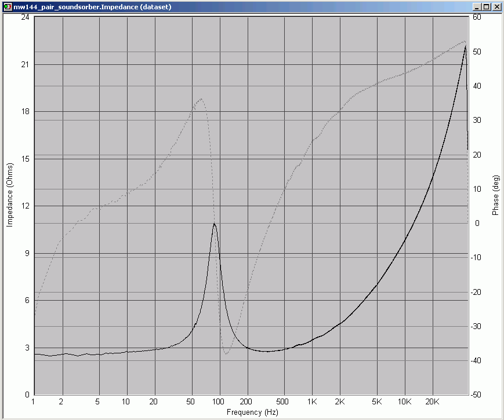The image size is (504, 420).
Task: Click the 100 label on the frequency axis
Action: coord(218,401)
